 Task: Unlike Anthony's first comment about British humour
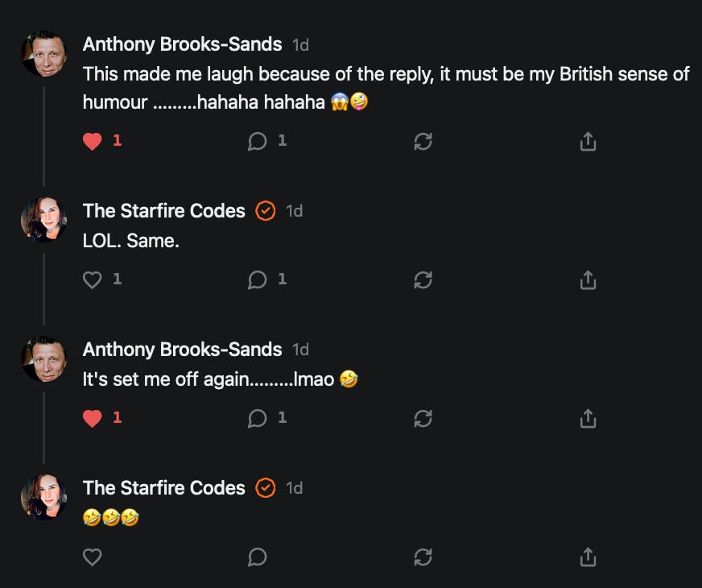pos(93,142)
